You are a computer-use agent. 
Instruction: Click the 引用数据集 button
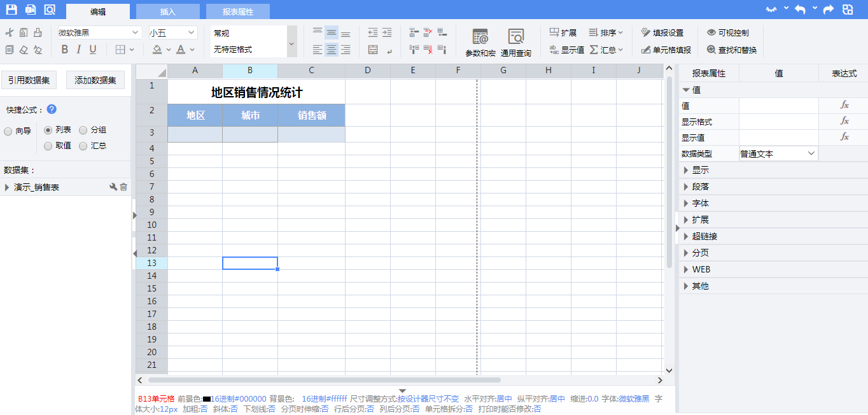click(29, 80)
